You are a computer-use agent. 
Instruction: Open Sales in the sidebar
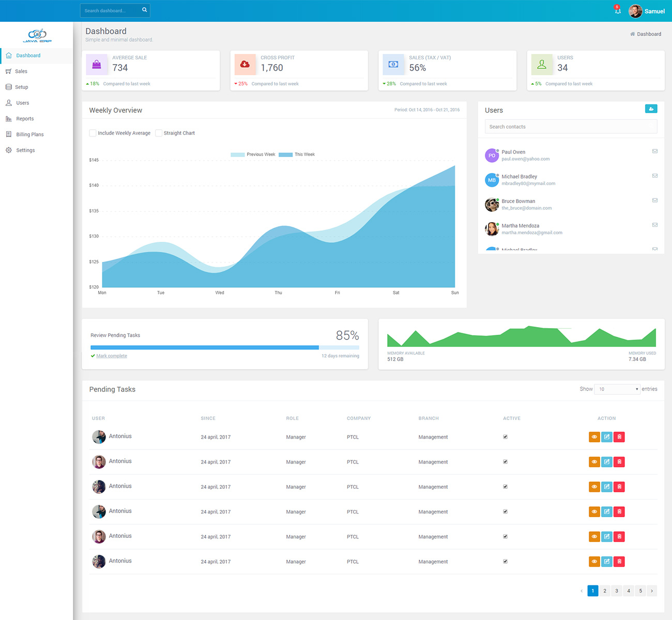[21, 71]
